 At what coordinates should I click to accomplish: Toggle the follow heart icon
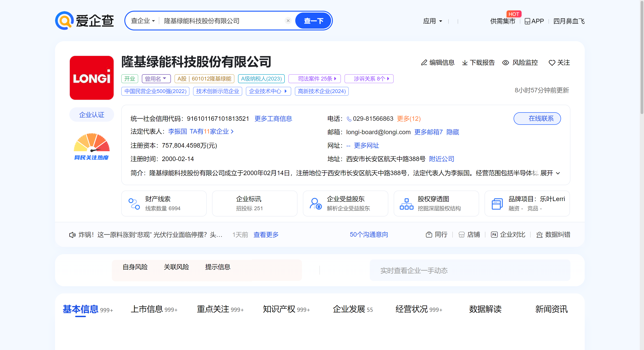pyautogui.click(x=552, y=62)
